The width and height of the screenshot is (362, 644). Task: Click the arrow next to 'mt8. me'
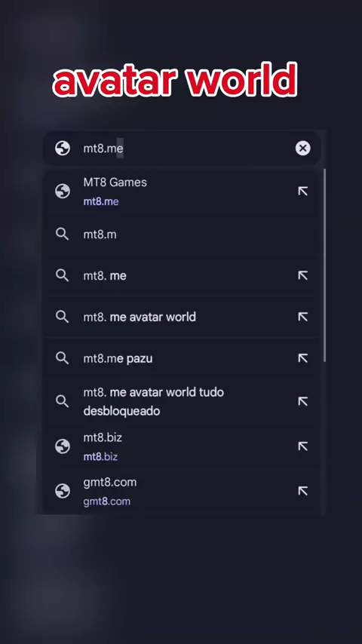[x=303, y=275]
